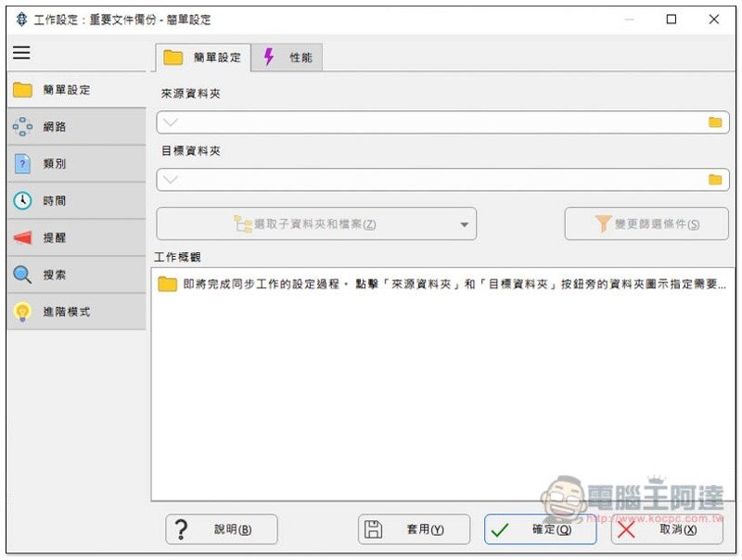Click the 來源資料夾 path input field
The width and height of the screenshot is (742, 560).
pyautogui.click(x=442, y=122)
